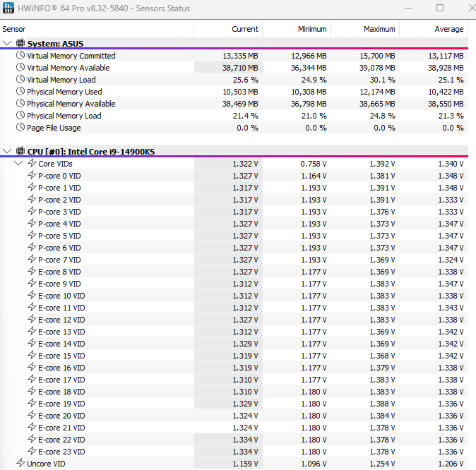Click lightning icon next to E-core 8 VID
Image resolution: width=476 pixels, height=470 pixels.
coord(32,271)
